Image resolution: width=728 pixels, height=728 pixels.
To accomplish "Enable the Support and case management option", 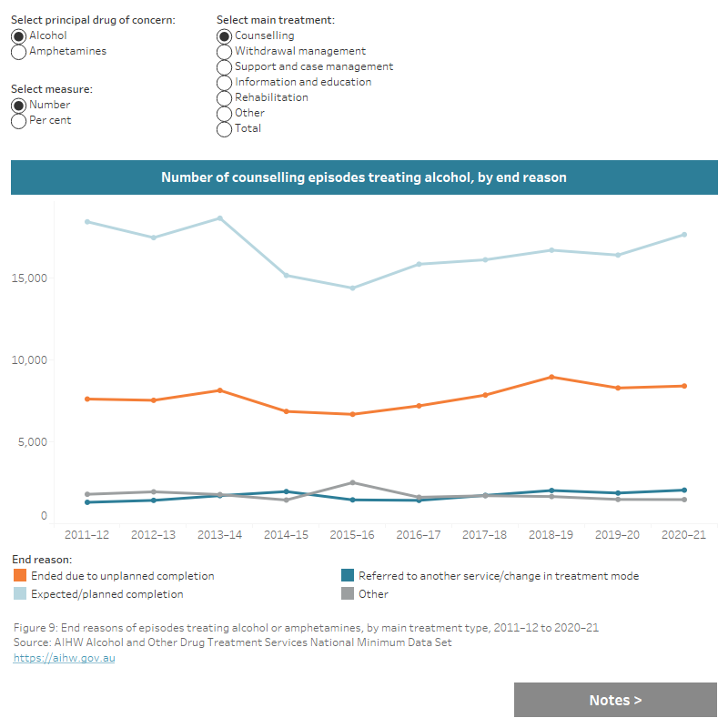I will pos(224,66).
